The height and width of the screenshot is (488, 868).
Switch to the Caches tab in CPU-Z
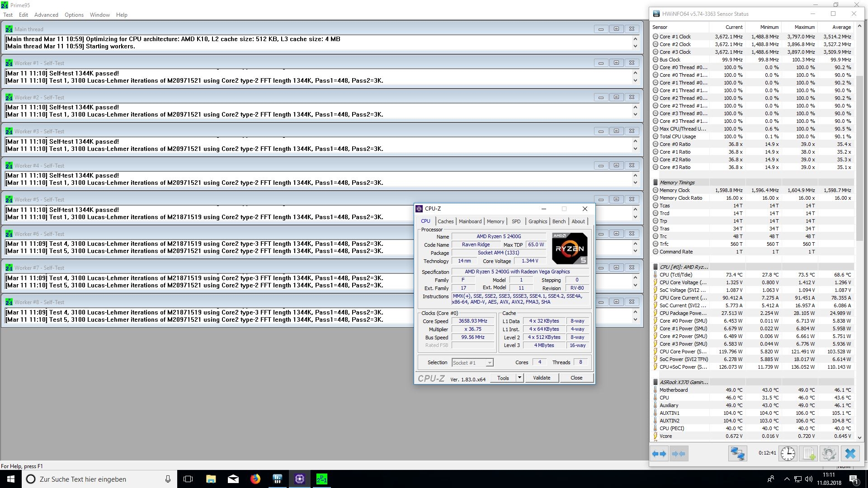[445, 221]
